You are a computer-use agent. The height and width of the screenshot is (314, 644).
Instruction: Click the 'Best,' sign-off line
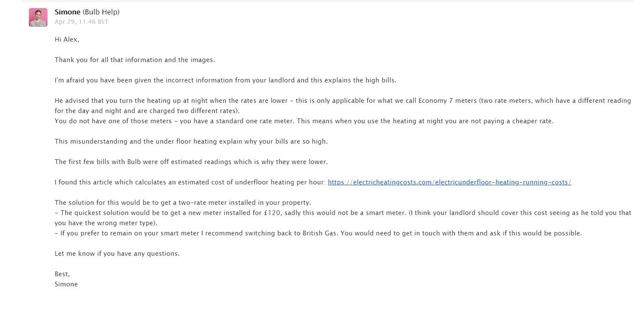click(x=62, y=274)
